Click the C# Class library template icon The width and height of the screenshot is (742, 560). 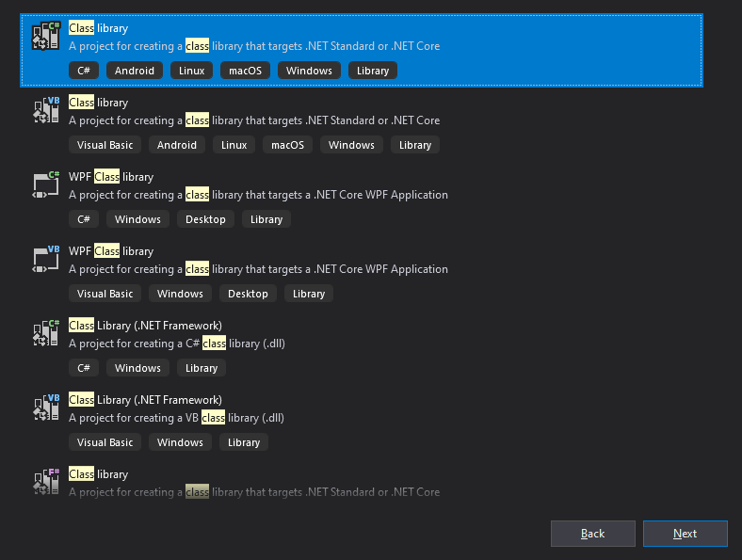(x=46, y=36)
